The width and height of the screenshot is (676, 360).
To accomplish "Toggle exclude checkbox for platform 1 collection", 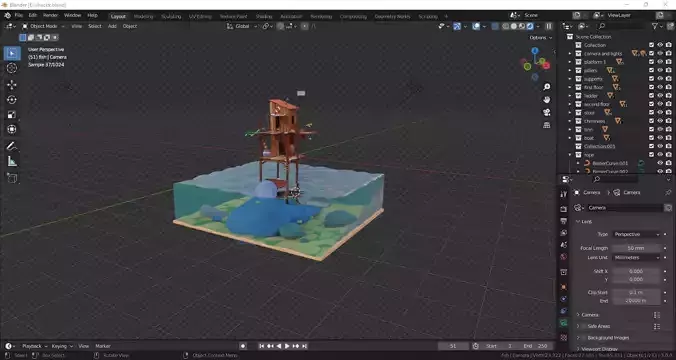I will coord(651,62).
